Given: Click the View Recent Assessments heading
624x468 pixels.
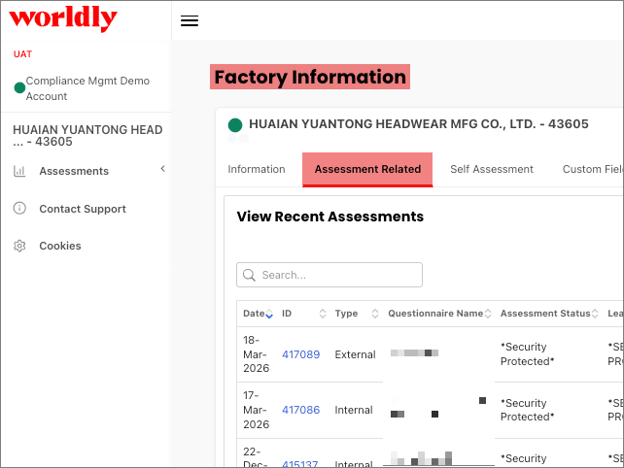Looking at the screenshot, I should tap(330, 216).
